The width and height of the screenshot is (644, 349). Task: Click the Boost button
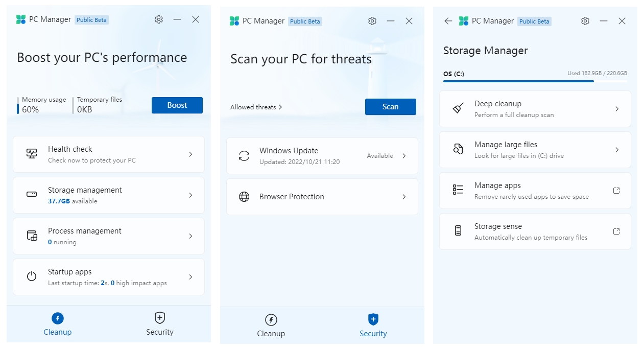click(177, 105)
